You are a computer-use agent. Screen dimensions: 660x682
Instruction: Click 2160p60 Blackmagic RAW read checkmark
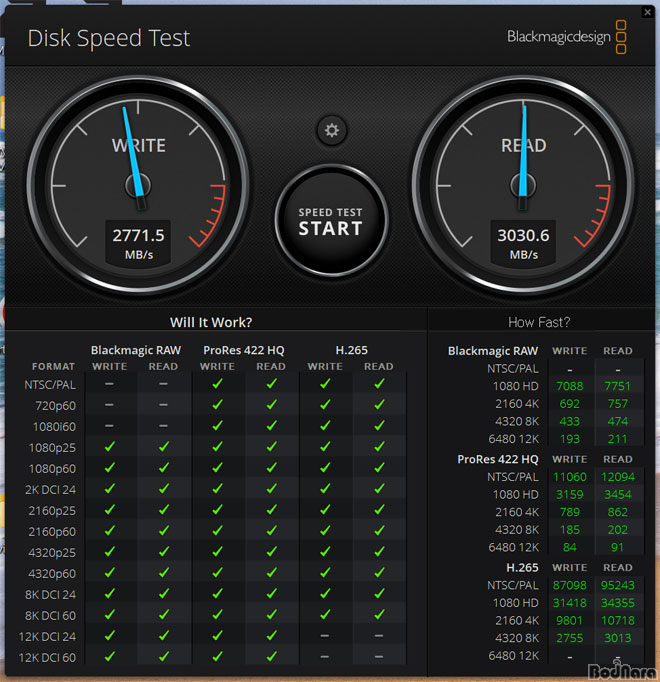(x=164, y=531)
